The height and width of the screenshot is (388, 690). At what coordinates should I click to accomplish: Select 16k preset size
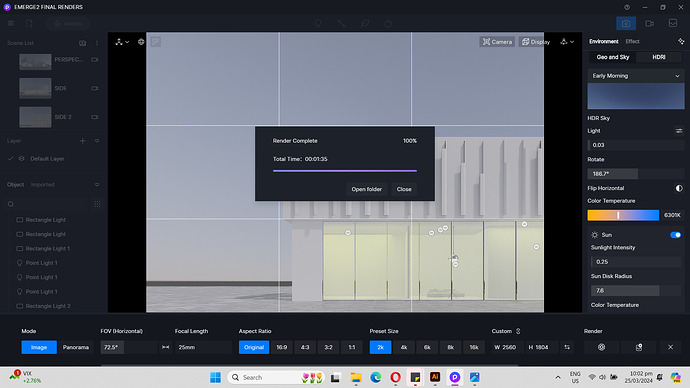473,347
